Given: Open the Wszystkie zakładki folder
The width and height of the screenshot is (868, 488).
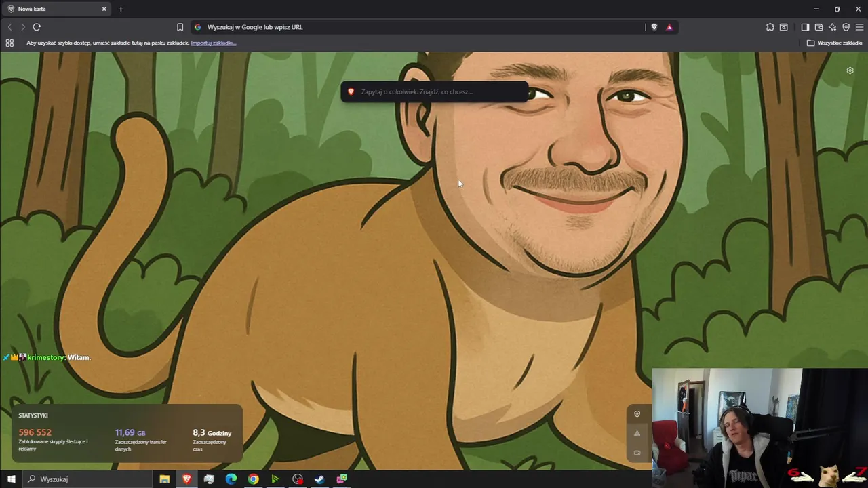Looking at the screenshot, I should pyautogui.click(x=834, y=43).
